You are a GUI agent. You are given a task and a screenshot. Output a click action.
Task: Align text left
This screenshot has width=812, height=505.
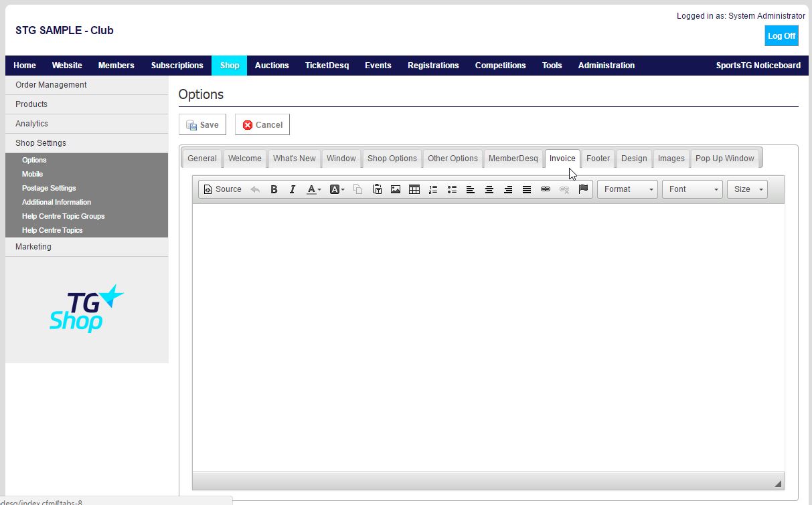(x=471, y=189)
